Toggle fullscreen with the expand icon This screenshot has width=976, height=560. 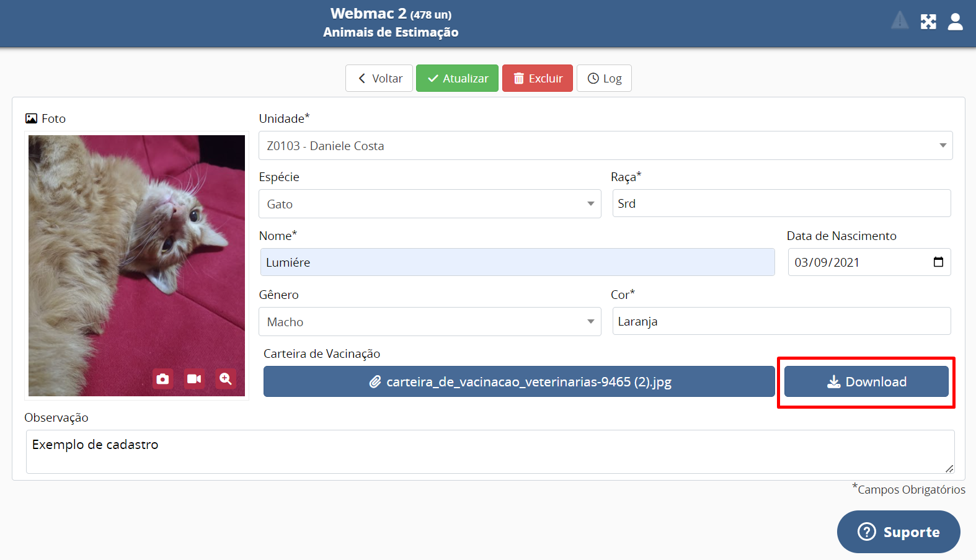pos(928,22)
